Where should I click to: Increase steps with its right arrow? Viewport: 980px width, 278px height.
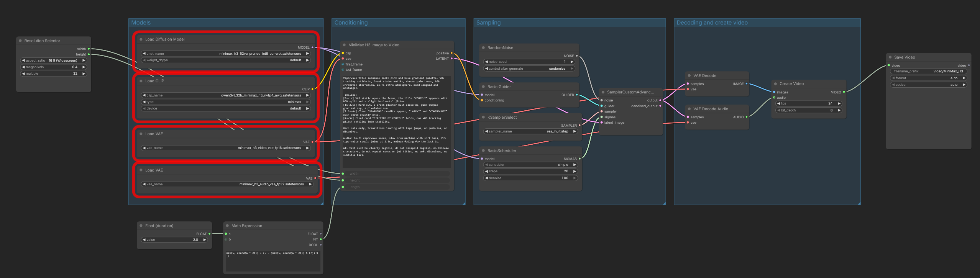575,171
